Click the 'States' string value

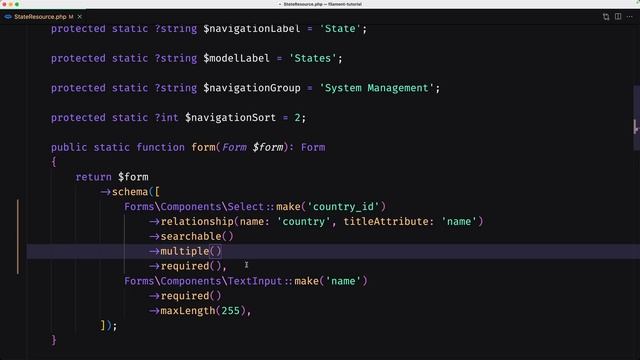(x=313, y=58)
